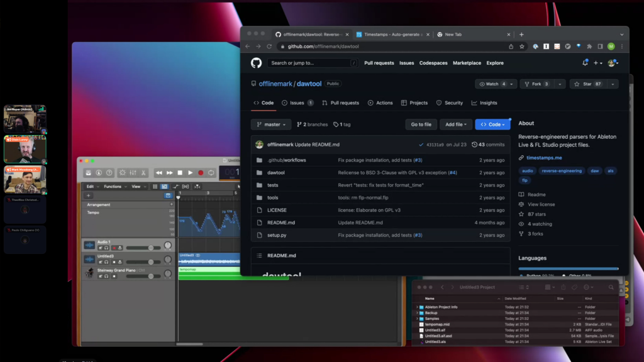Switch to the Issues repository tab
Screen dimensions: 644x362
tap(297, 103)
